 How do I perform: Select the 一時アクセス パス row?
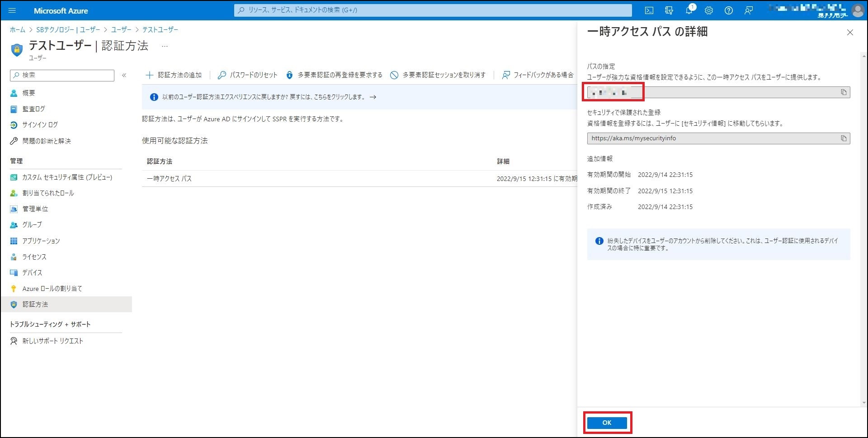point(359,179)
